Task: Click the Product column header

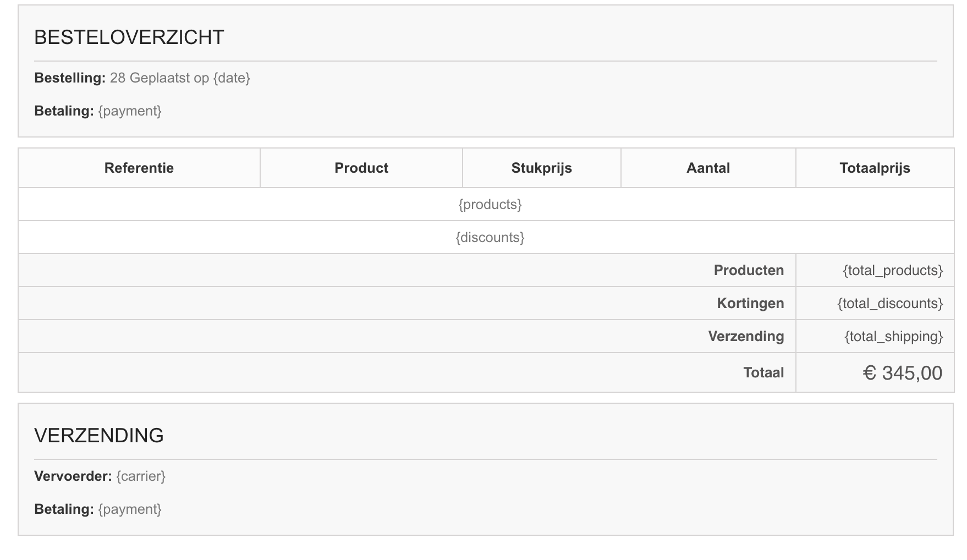Action: pyautogui.click(x=361, y=168)
